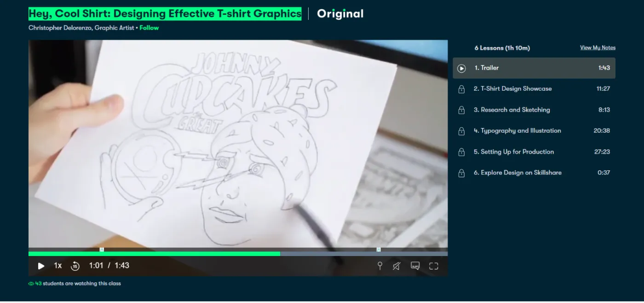
Task: Open lesson 2. T-Shirt Design Showcase
Action: pyautogui.click(x=534, y=89)
